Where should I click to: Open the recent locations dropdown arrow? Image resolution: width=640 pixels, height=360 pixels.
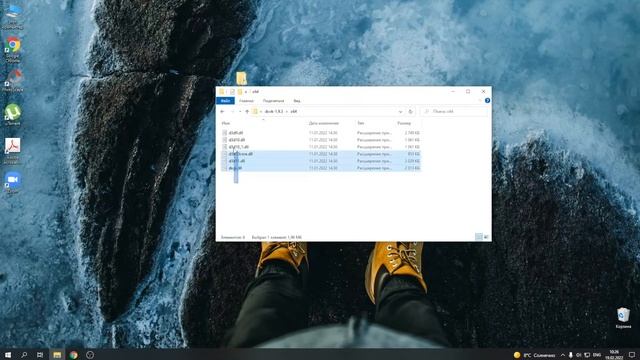click(x=240, y=111)
